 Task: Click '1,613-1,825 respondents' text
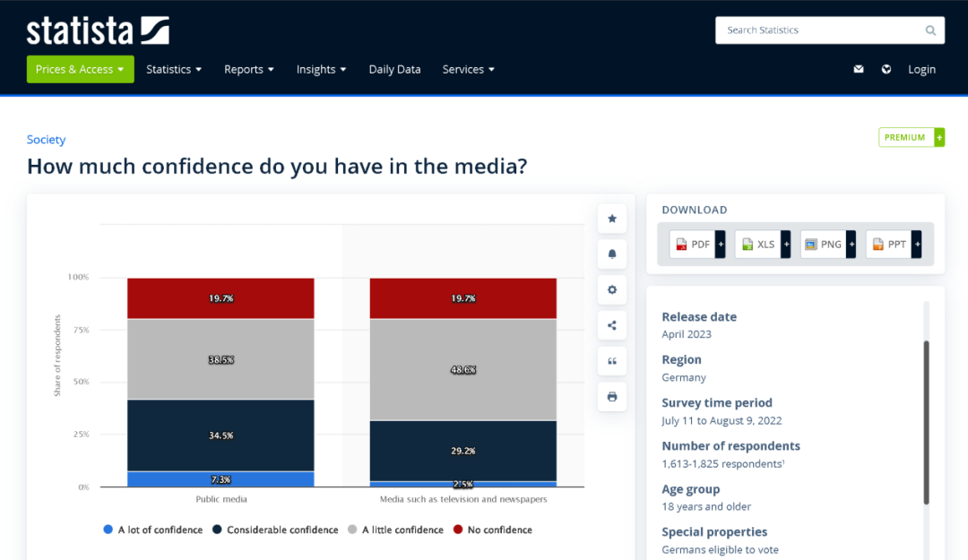point(722,464)
